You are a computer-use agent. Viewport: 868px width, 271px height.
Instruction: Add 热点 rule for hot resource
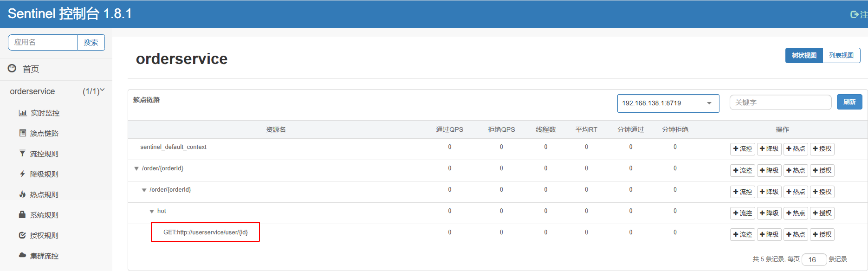coord(796,213)
